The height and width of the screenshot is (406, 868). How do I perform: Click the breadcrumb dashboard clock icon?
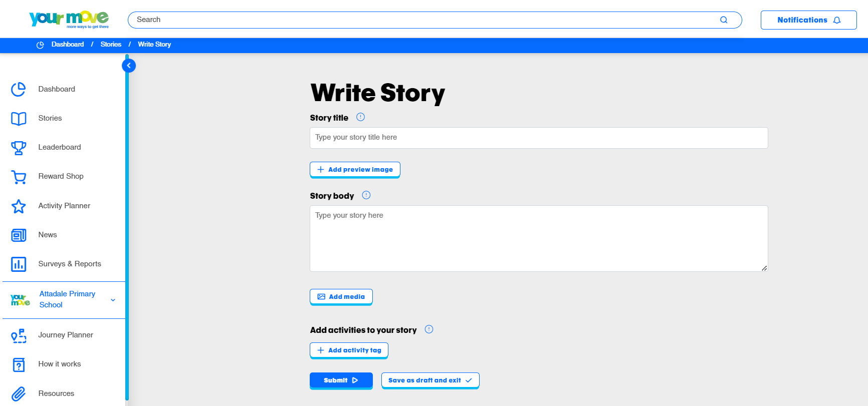40,45
